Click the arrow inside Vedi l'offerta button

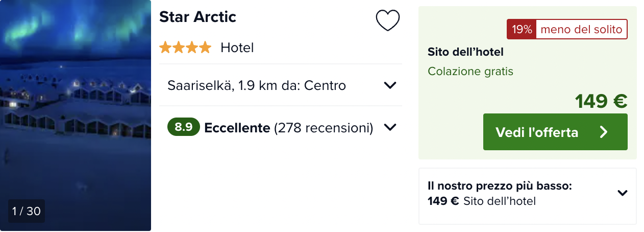(x=604, y=132)
